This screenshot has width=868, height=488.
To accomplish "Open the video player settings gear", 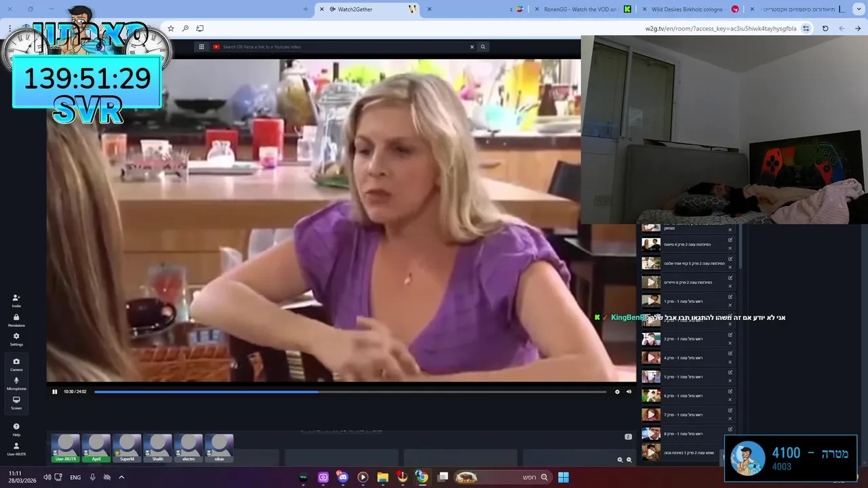I will pos(617,392).
